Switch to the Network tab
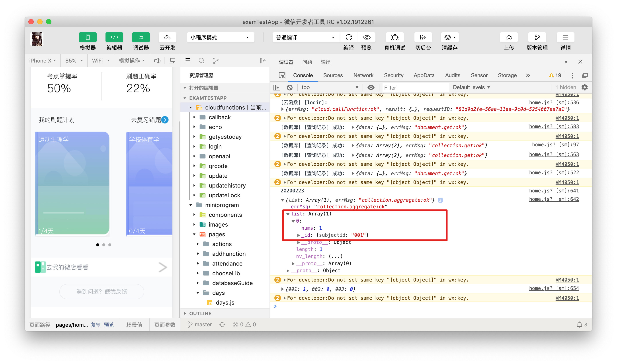The width and height of the screenshot is (617, 364). point(363,75)
